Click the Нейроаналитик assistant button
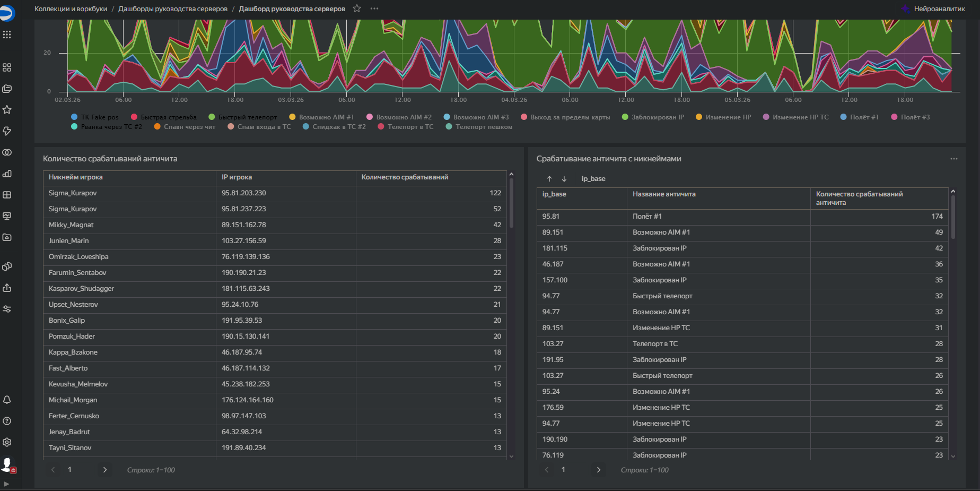980x491 pixels. coord(933,8)
